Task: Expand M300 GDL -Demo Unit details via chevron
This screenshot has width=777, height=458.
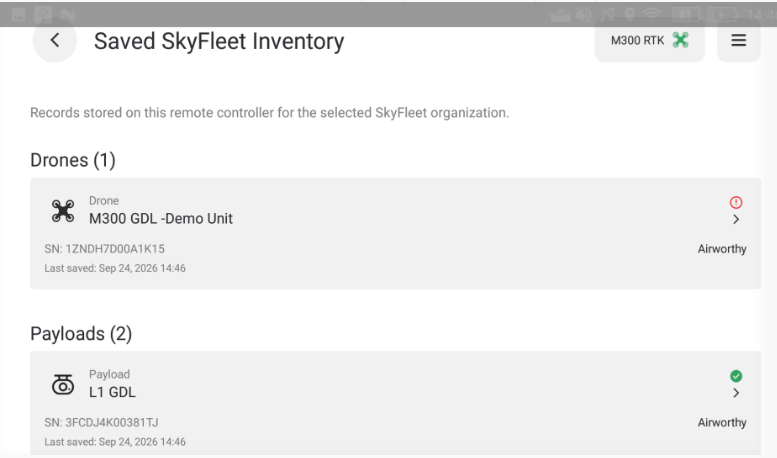Action: (x=736, y=220)
